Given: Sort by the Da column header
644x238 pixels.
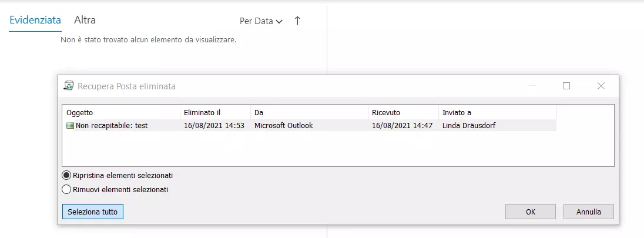Looking at the screenshot, I should click(309, 112).
